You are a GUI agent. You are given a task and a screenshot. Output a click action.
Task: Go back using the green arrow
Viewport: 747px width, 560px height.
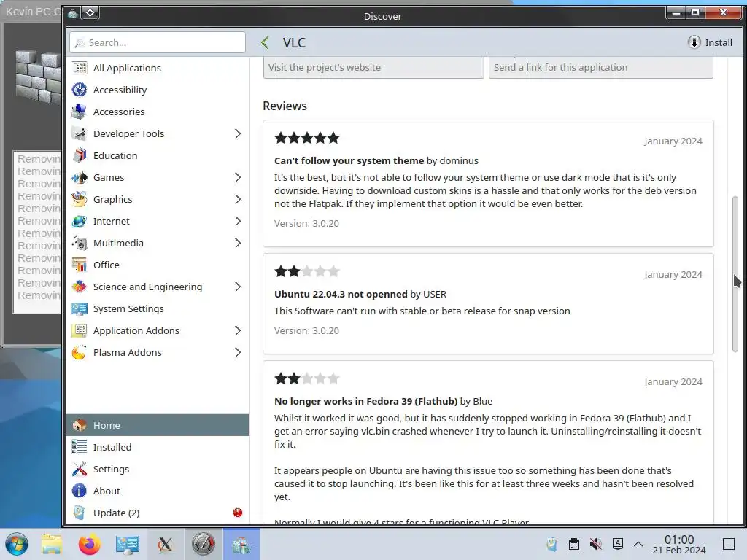266,43
